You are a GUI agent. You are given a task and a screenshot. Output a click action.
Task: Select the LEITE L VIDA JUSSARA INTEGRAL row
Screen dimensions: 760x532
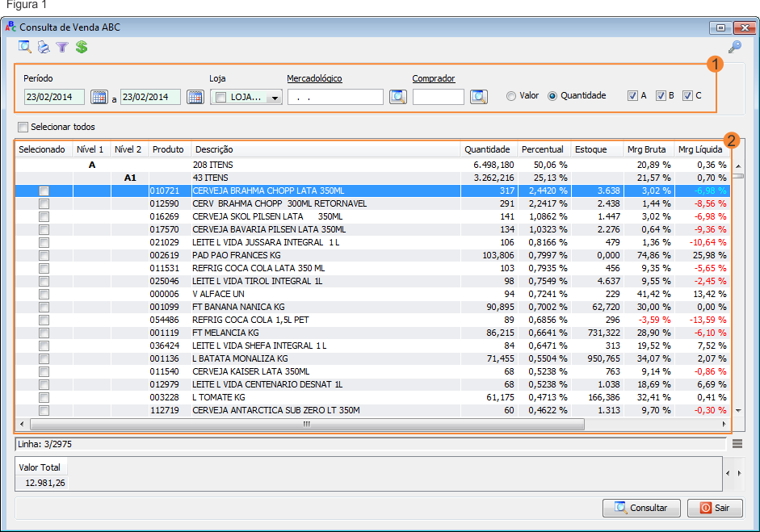(x=372, y=242)
